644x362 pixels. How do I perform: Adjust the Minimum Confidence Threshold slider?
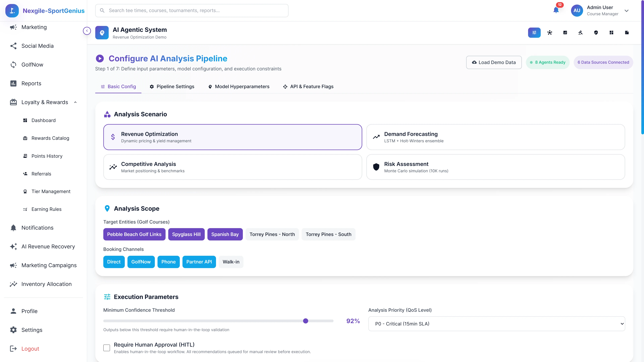click(305, 321)
